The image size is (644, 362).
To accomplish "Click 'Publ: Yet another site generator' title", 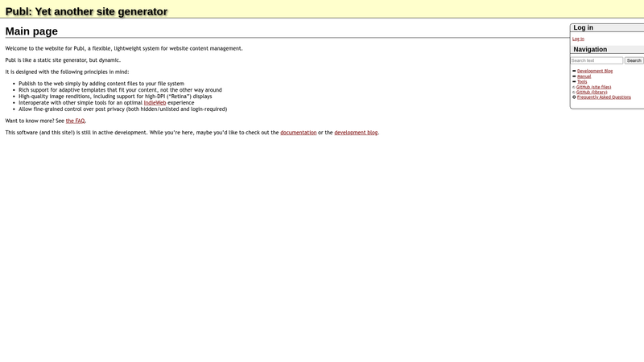I will click(86, 11).
